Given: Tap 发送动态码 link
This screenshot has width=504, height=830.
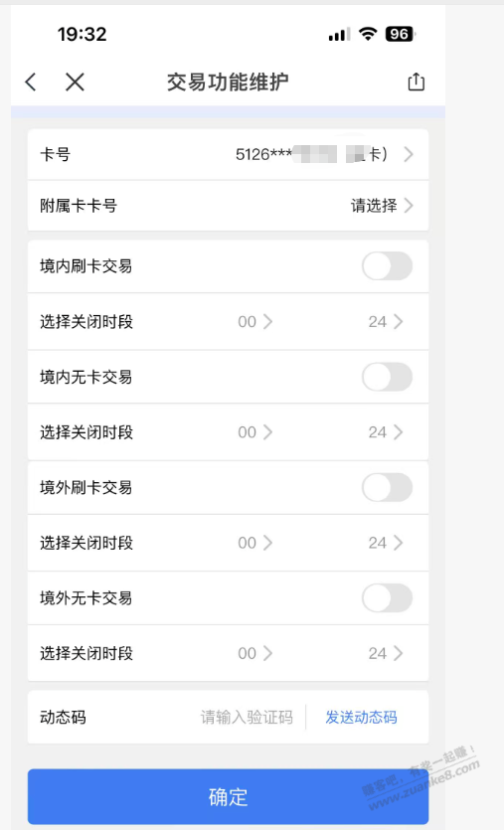Looking at the screenshot, I should point(361,718).
